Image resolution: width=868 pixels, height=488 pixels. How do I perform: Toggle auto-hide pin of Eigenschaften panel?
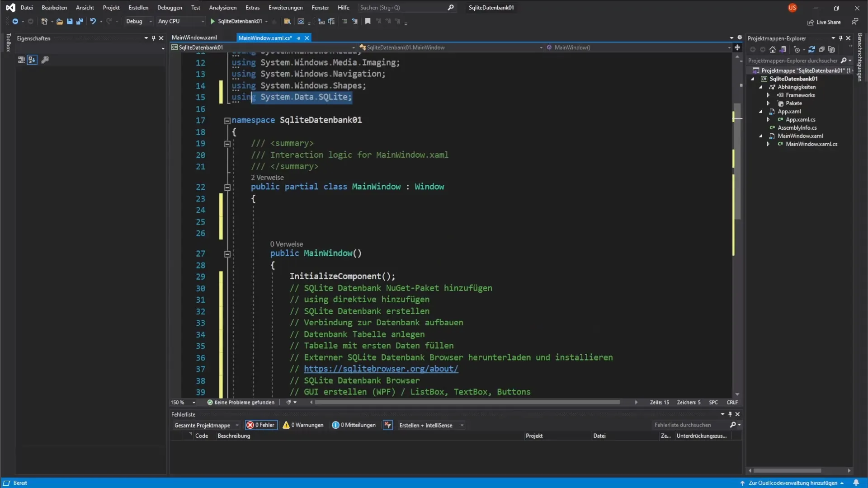point(154,38)
